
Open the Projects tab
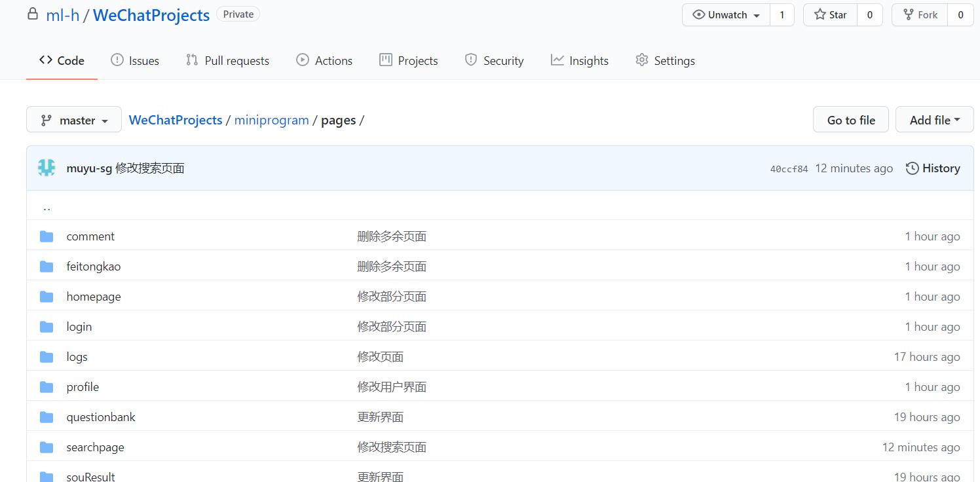coord(409,60)
